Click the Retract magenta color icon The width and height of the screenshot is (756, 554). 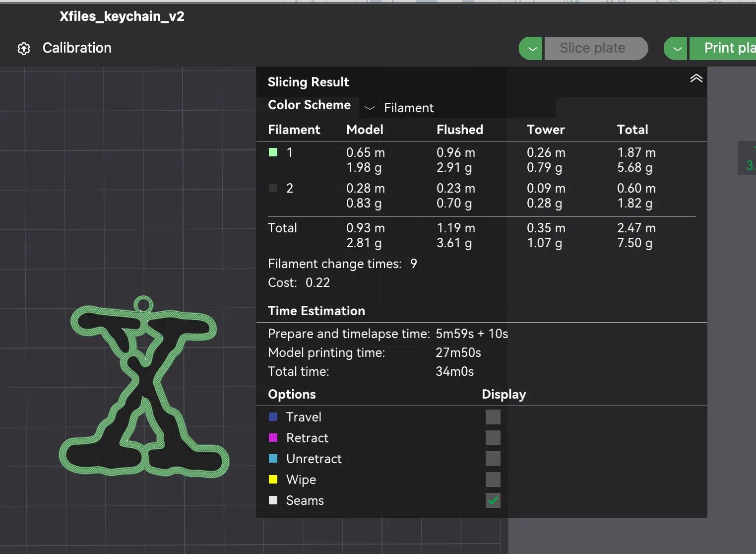tap(273, 438)
